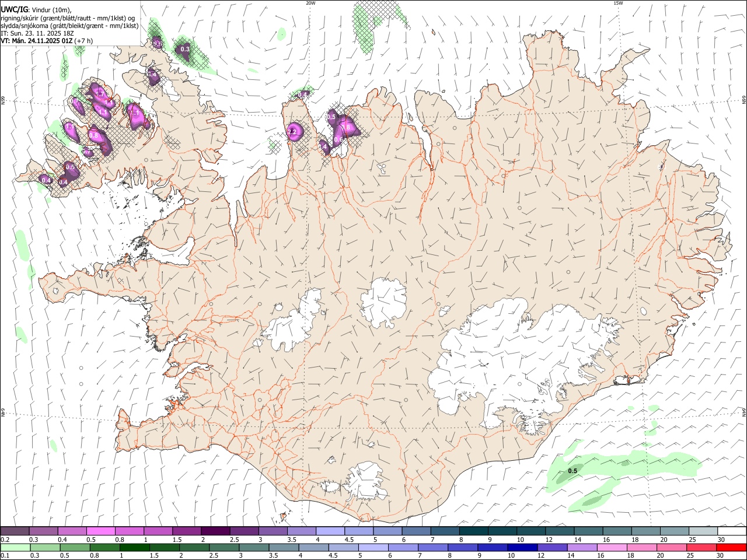The image size is (747, 560).
Task: Click the '1.7' snowfall value in the Westfjords
Action: click(x=100, y=93)
